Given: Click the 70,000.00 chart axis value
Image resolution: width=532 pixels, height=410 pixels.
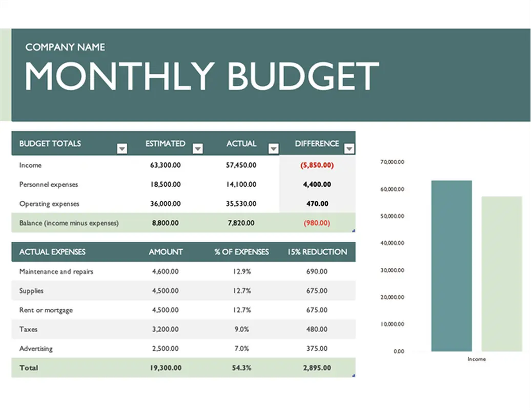Looking at the screenshot, I should tap(392, 162).
